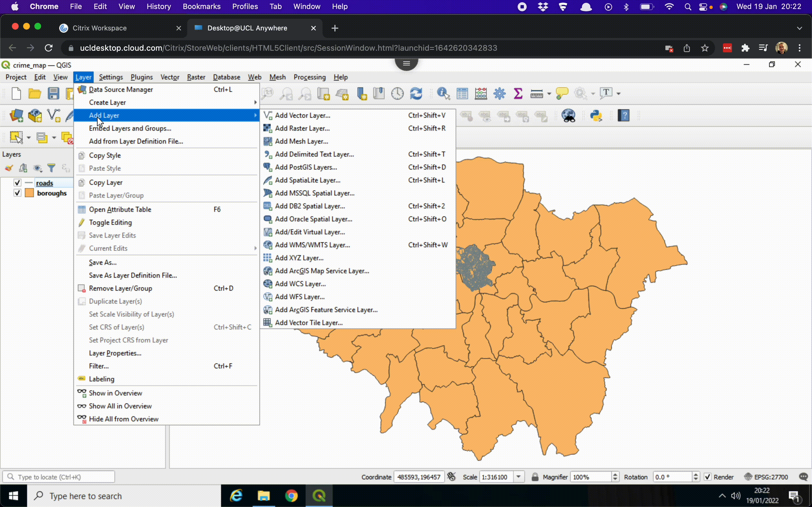Open the attribute table toolbar icon
Image resolution: width=812 pixels, height=507 pixels.
(462, 93)
